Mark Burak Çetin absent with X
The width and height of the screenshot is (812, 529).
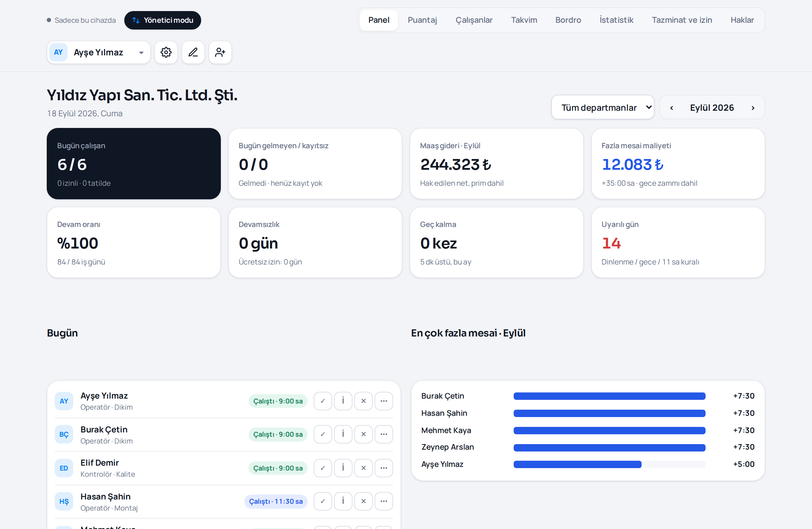click(363, 434)
